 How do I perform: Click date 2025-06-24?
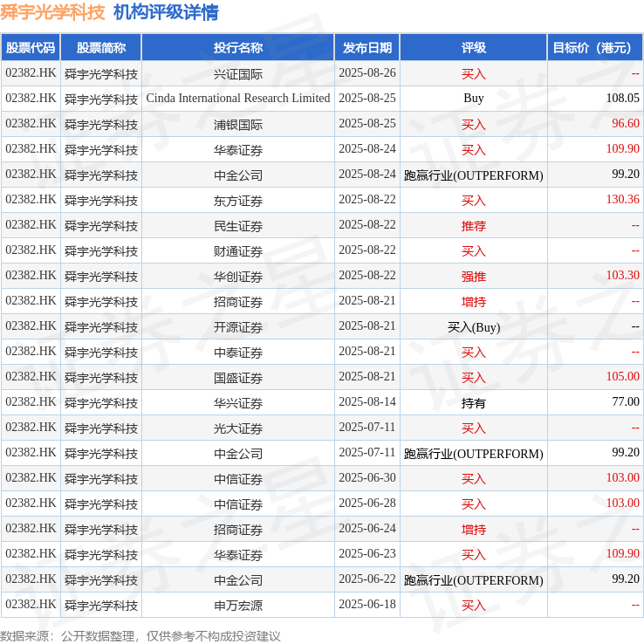[367, 528]
